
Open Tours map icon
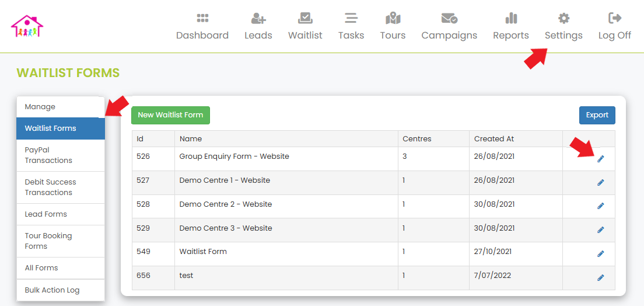tap(393, 18)
